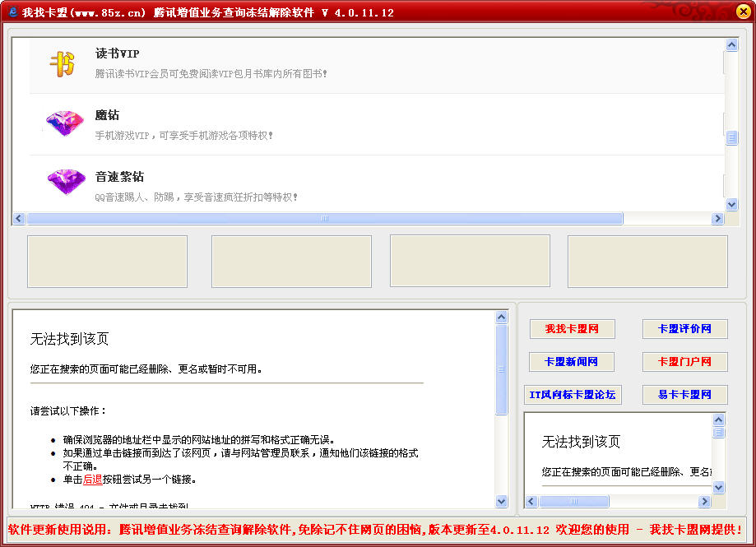Click the down arrow in the small error panel scrollbar
756x547 pixels.
point(718,487)
